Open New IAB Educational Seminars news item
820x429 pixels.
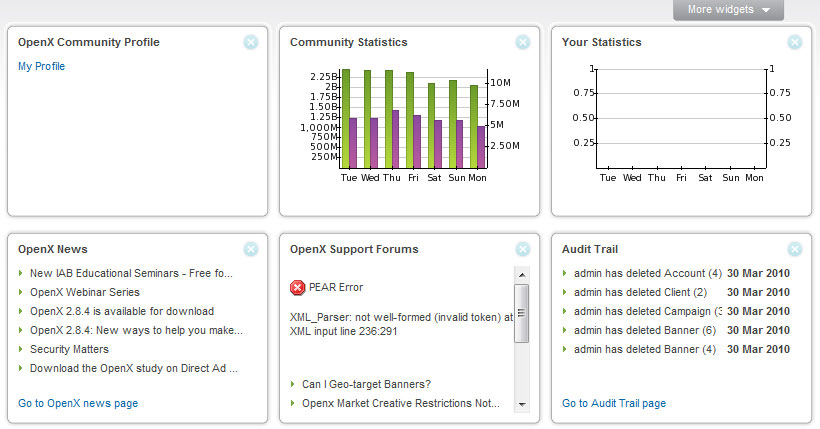(x=131, y=273)
